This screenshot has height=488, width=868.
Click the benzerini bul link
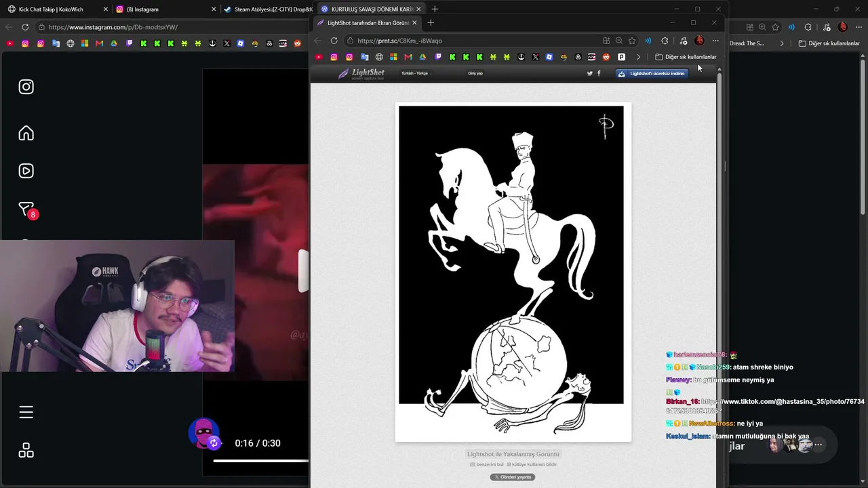(x=487, y=464)
